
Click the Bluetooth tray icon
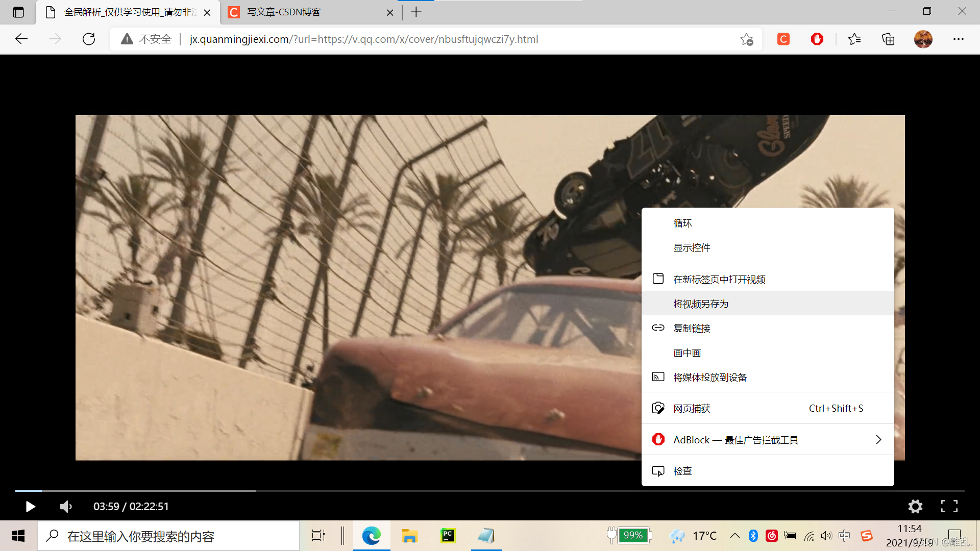753,536
